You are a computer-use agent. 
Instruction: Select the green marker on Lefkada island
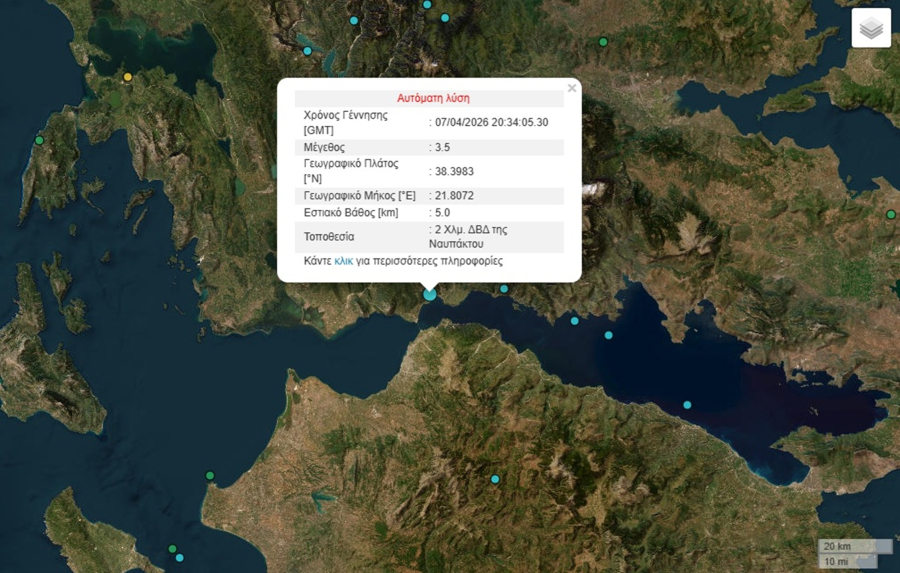pos(39,140)
